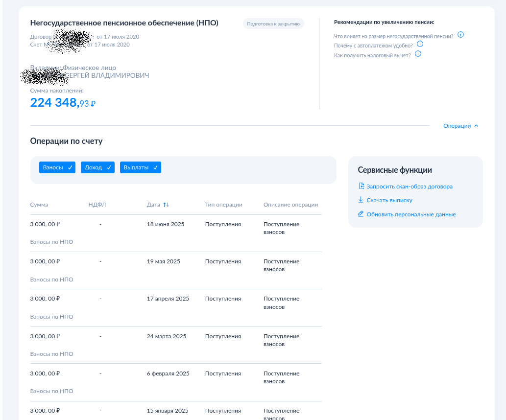Click the Дата column header

(x=153, y=205)
